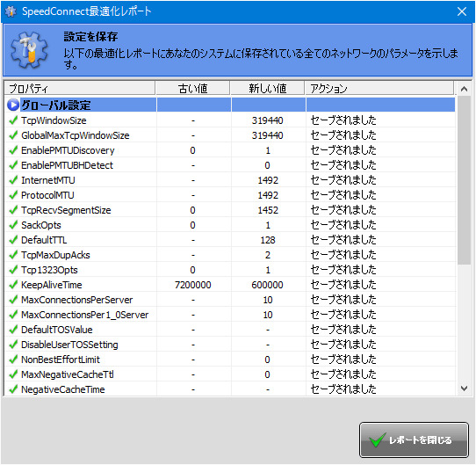Click the blue arrow icon beside グローバル設定
Screen dimensions: 476x465
point(13,105)
